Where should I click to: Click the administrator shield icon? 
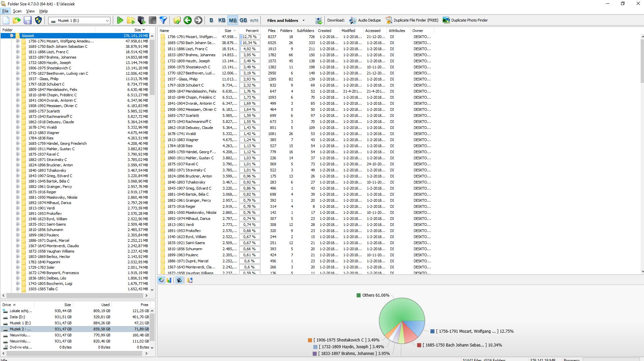(38, 20)
